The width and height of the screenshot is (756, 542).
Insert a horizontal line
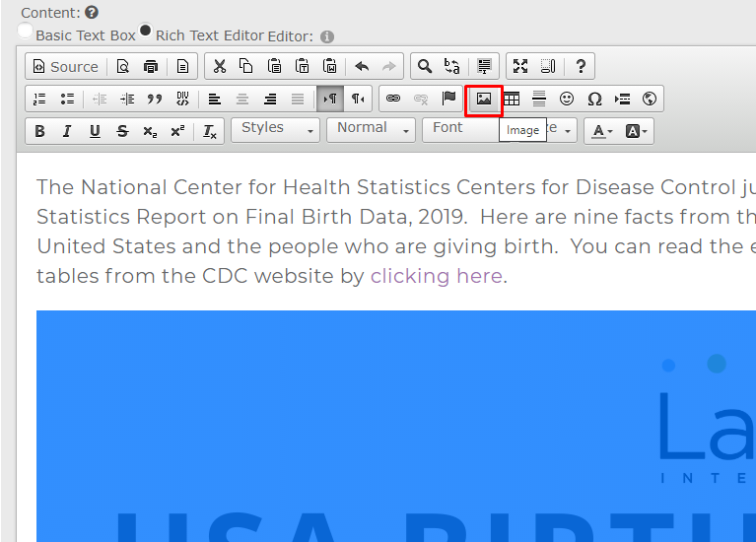click(x=539, y=99)
